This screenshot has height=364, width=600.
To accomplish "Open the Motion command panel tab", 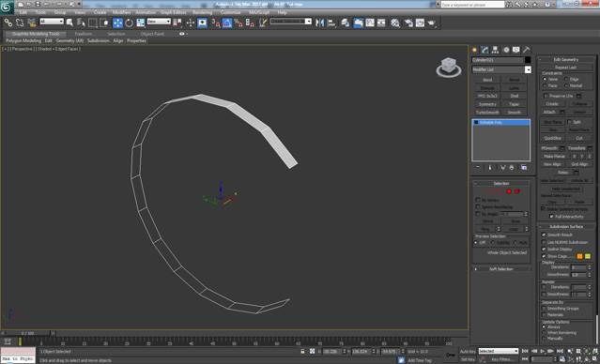I will pos(506,50).
